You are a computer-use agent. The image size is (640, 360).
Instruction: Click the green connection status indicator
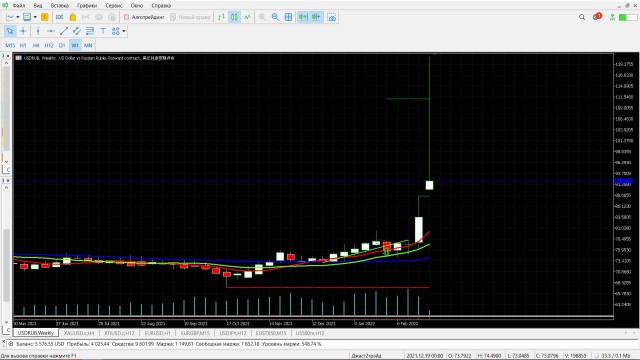pyautogui.click(x=628, y=17)
